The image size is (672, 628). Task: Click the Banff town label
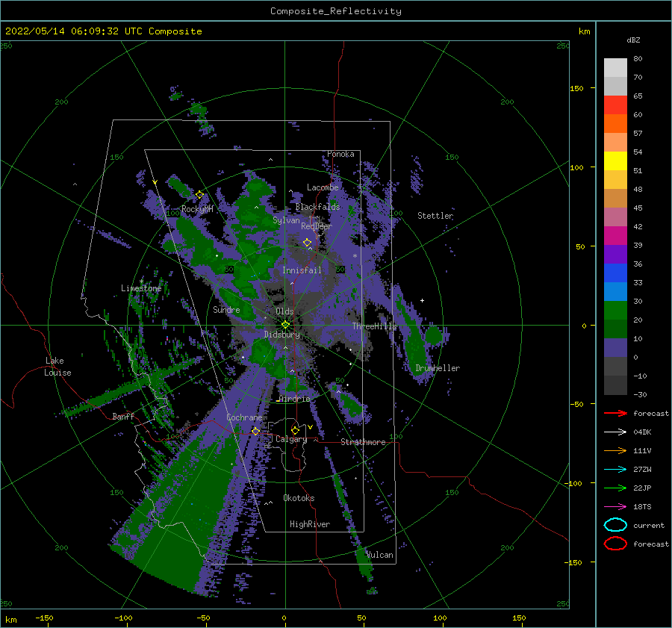pos(123,416)
